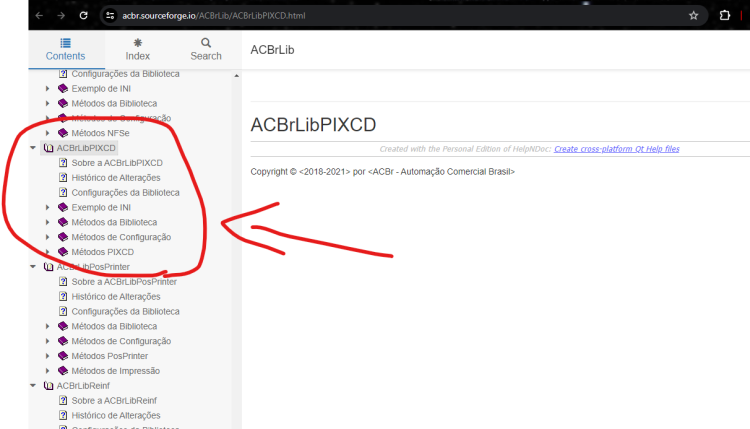The width and height of the screenshot is (750, 429).
Task: Select Métodos NFSe entry
Action: [100, 133]
